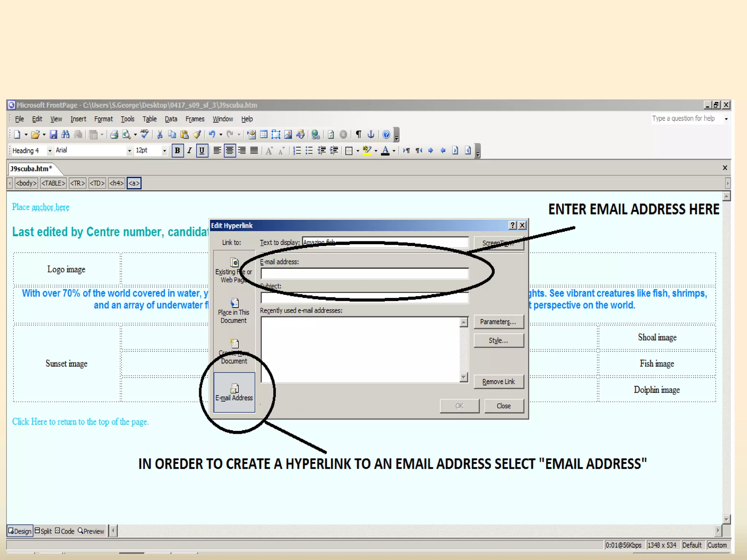The image size is (747, 560).
Task: Toggle Bold formatting
Action: 177,151
